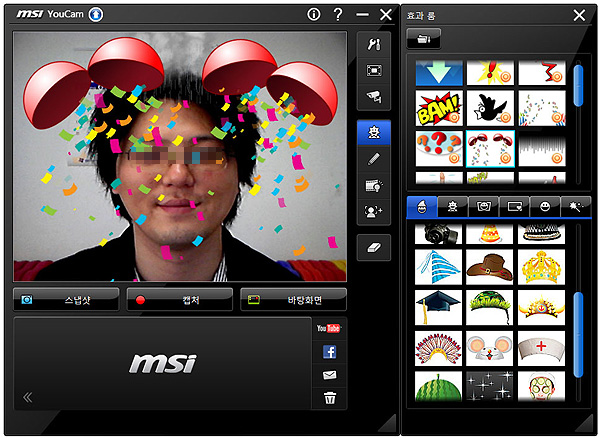Add the cucumber face mask

541,386
